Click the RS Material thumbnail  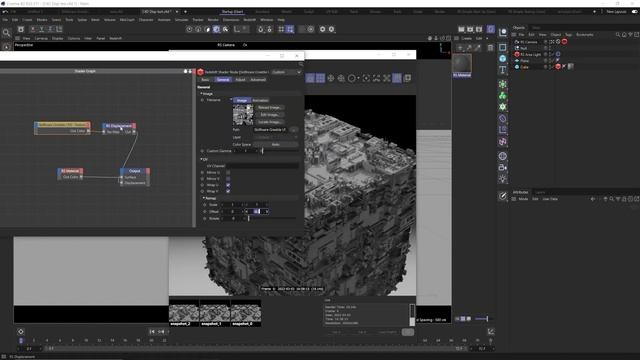462,64
